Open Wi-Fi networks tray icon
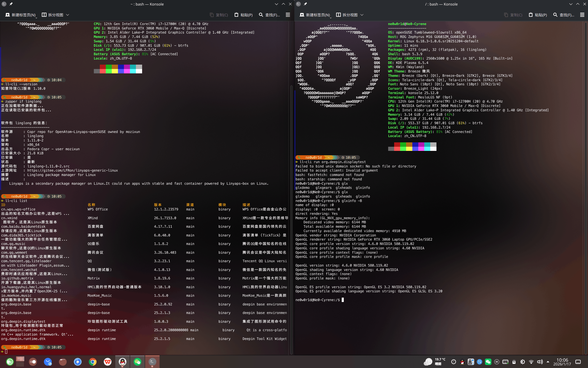The image size is (588, 368). tap(531, 362)
